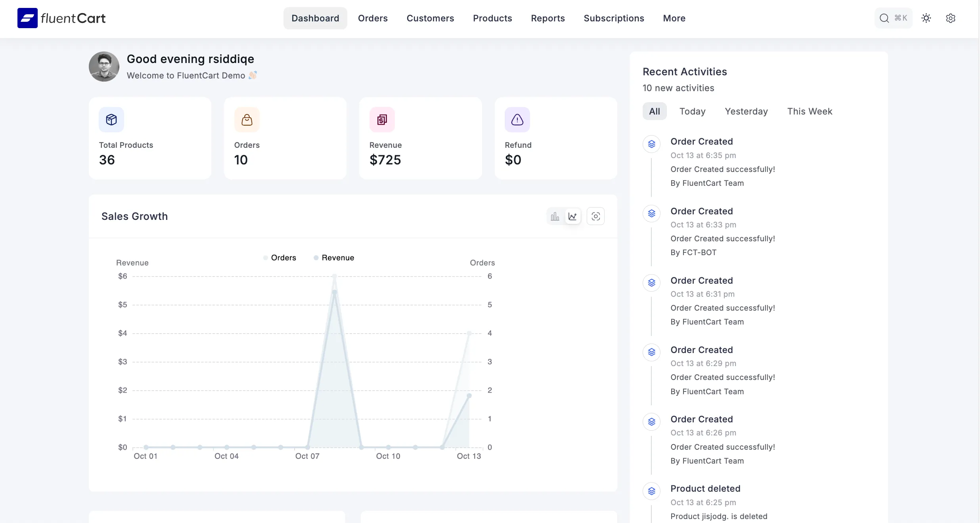Open the Customers nav menu
Screen dimensions: 980x523
click(x=430, y=18)
